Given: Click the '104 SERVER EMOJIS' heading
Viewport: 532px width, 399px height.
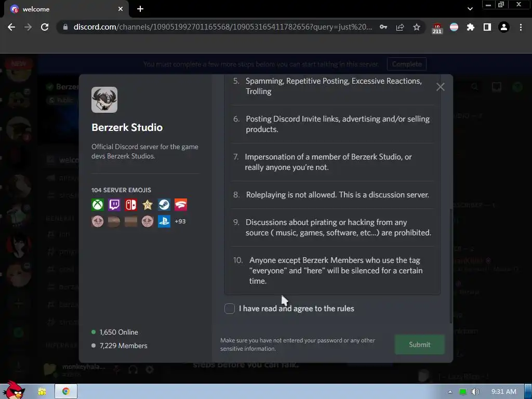Looking at the screenshot, I should (121, 190).
